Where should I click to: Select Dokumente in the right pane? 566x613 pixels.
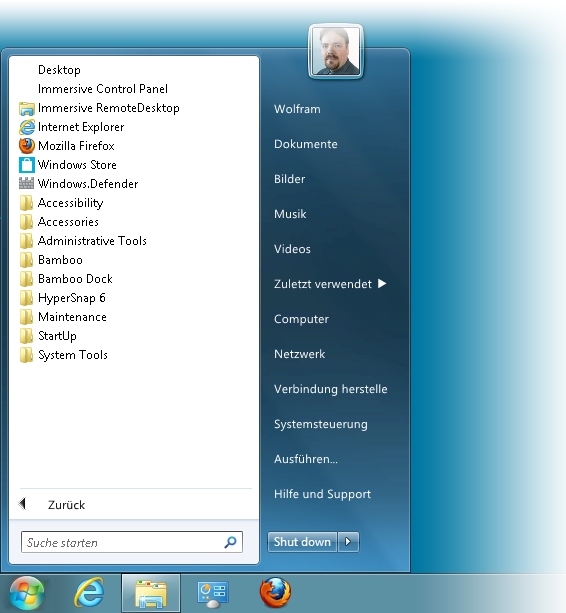[306, 144]
